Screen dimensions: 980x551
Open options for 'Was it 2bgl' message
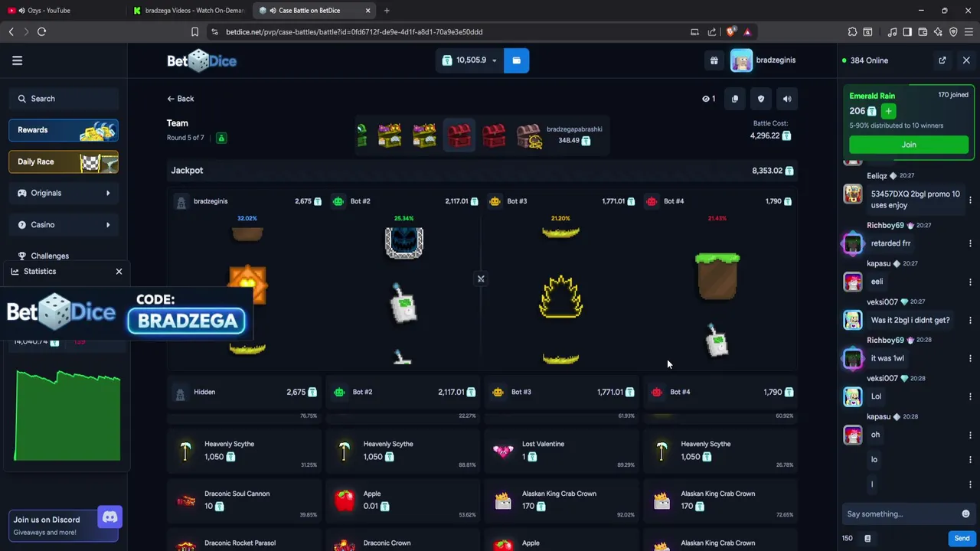click(x=970, y=320)
